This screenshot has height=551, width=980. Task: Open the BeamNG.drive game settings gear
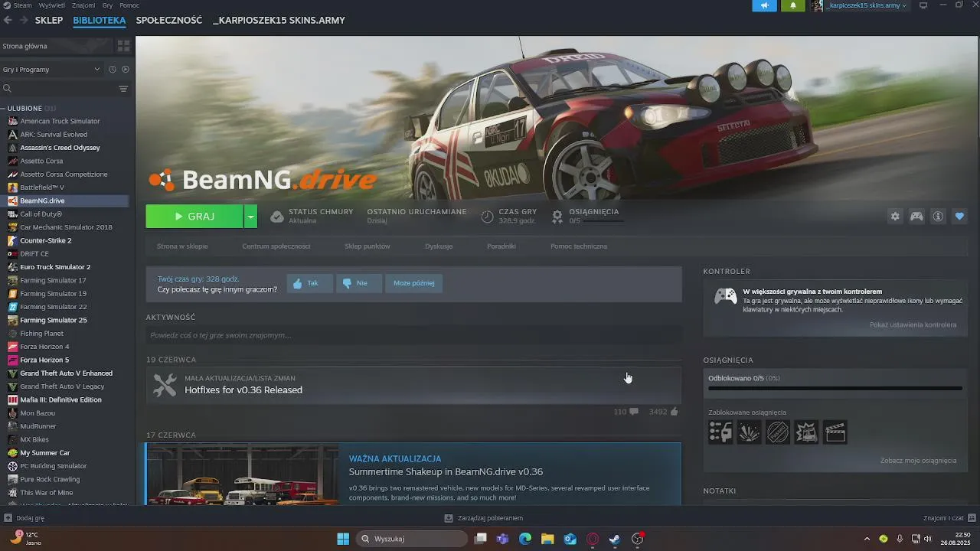(895, 217)
